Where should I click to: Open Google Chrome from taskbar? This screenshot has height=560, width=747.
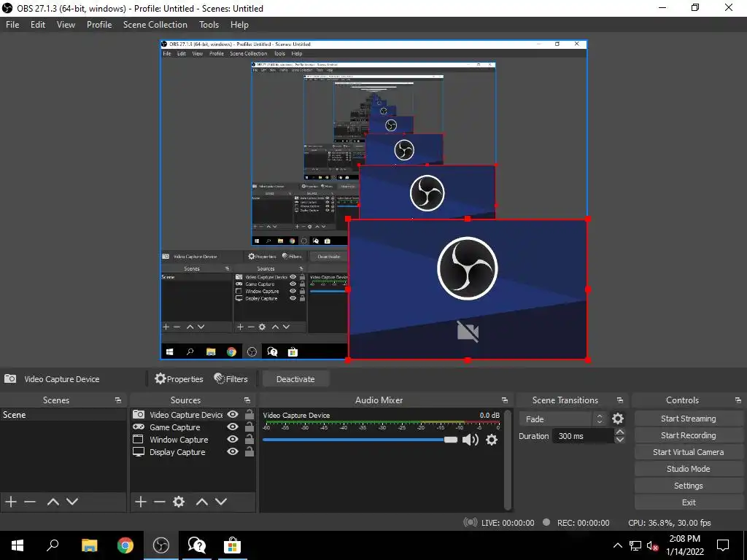[x=125, y=545]
